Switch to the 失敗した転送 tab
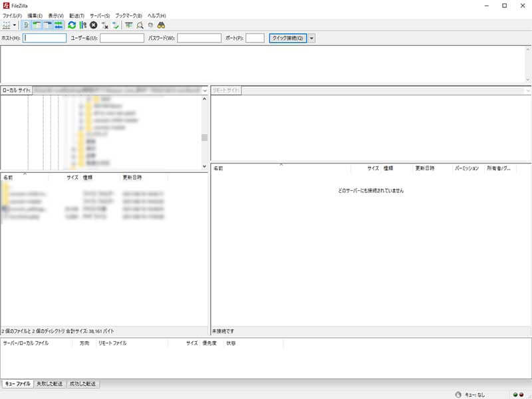Screen dimensions: 532x399 (49, 384)
